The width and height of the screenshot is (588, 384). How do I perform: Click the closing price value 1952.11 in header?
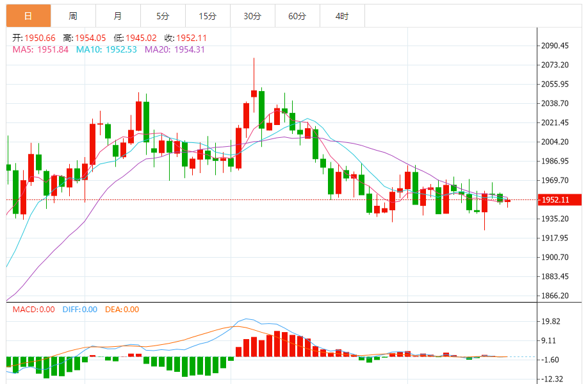click(192, 38)
